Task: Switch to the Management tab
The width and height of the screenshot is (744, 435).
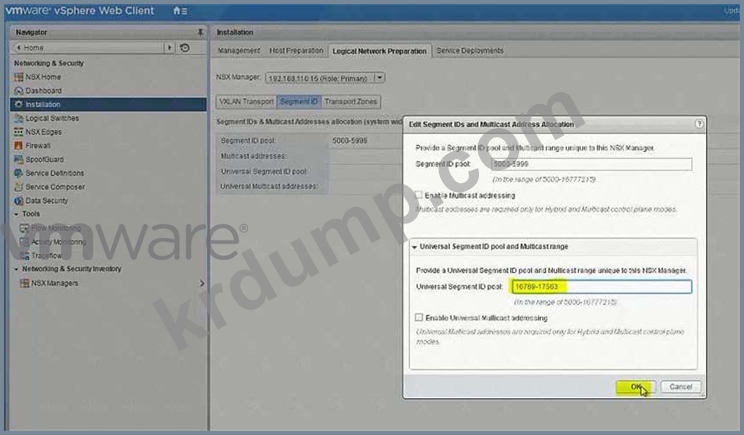Action: pos(239,50)
